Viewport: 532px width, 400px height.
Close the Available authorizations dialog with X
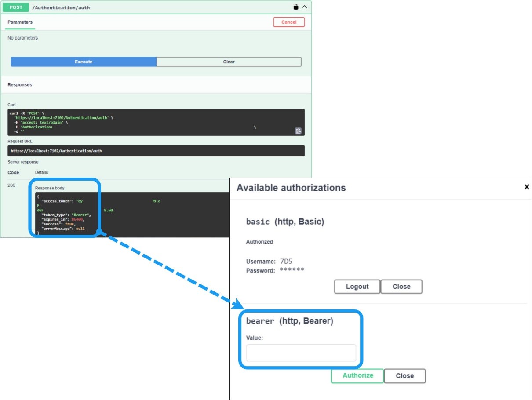point(527,187)
